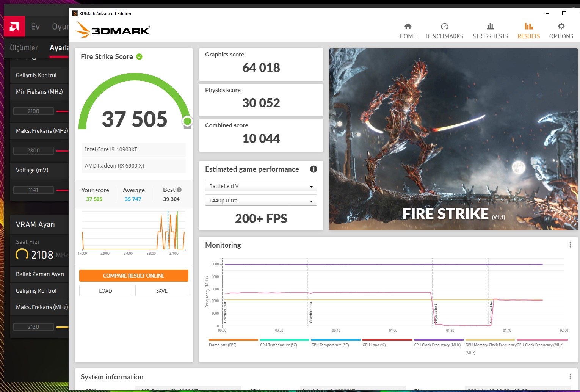This screenshot has height=392, width=580.
Task: Open the 1440p Ultra resolution dropdown
Action: [x=261, y=200]
